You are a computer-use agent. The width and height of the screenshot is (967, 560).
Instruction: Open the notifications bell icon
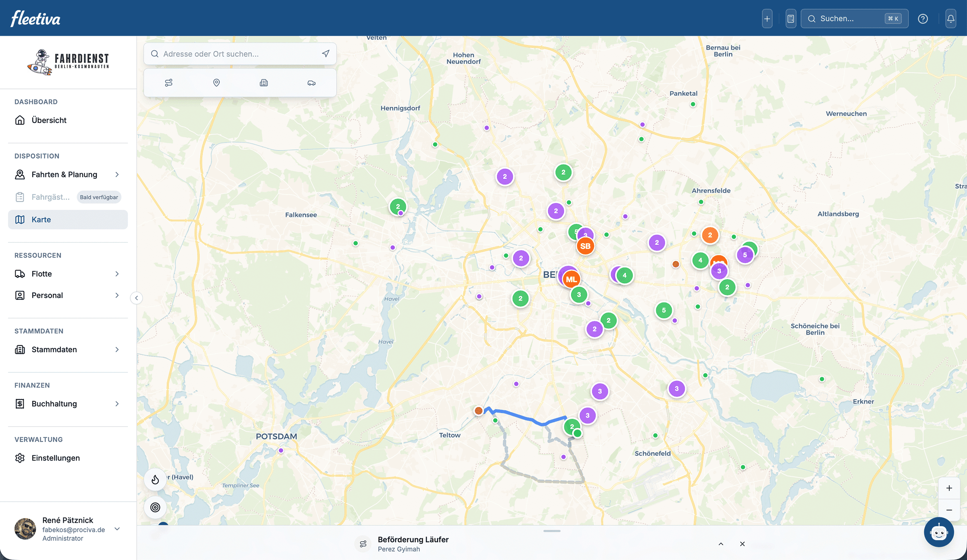[950, 18]
